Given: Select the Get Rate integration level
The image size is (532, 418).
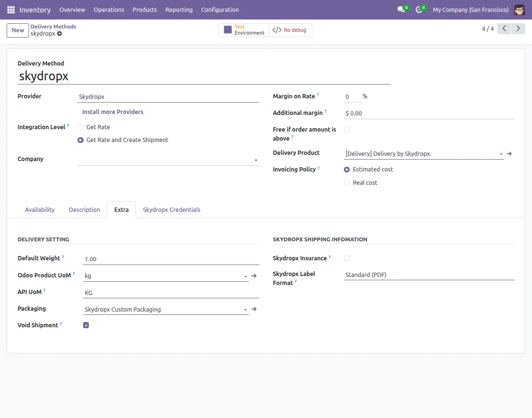Looking at the screenshot, I should click(81, 127).
